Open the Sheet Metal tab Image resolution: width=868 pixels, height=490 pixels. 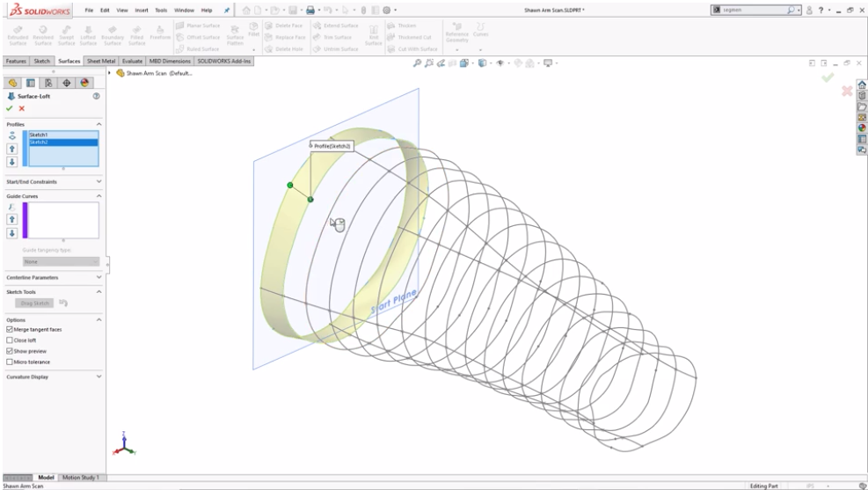pos(101,61)
